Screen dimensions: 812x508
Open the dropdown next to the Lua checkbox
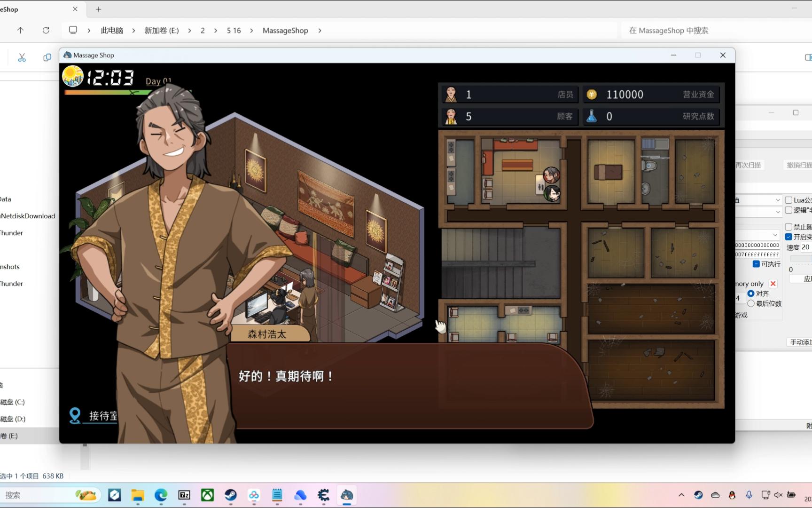coord(778,200)
